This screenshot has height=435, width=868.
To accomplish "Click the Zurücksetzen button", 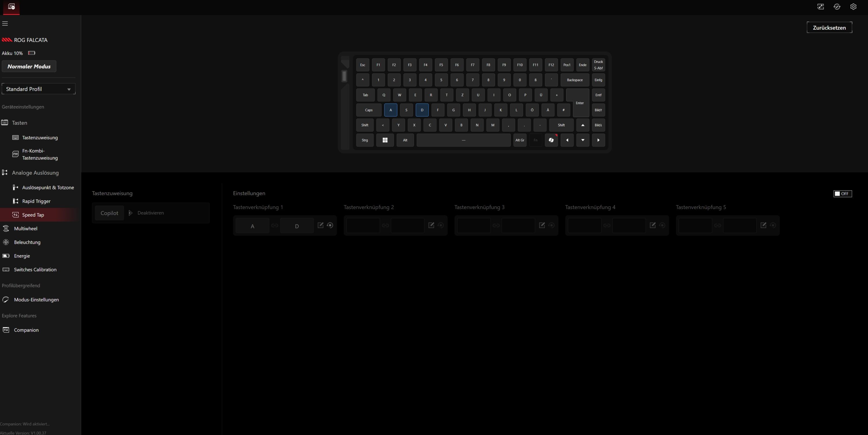I will click(x=829, y=28).
